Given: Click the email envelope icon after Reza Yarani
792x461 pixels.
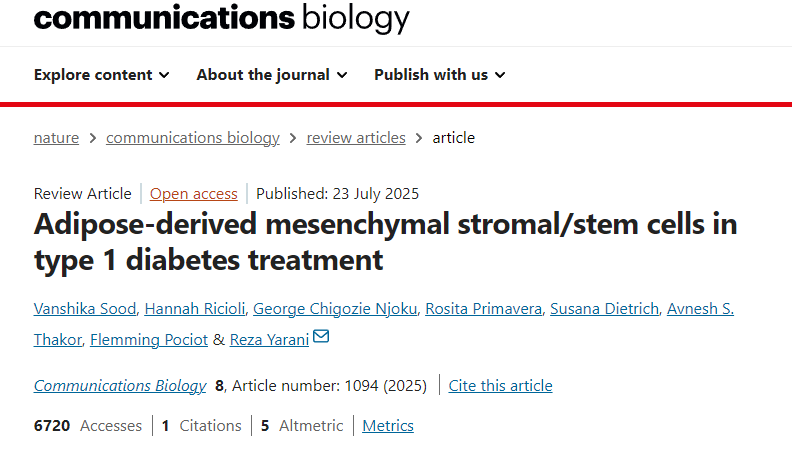Looking at the screenshot, I should (x=321, y=338).
